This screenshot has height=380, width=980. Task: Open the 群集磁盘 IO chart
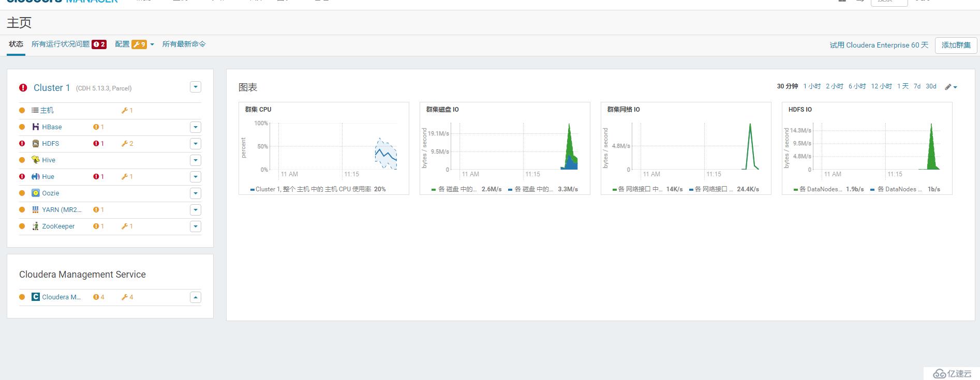[505, 148]
